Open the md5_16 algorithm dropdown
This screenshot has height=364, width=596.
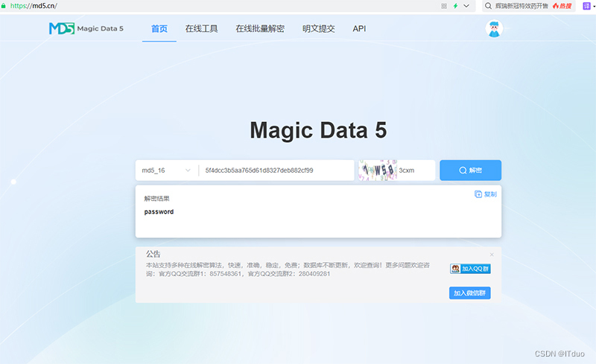click(166, 170)
